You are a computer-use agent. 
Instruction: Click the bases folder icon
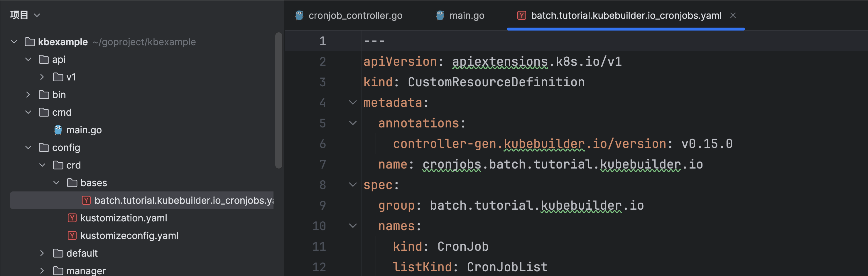point(72,183)
